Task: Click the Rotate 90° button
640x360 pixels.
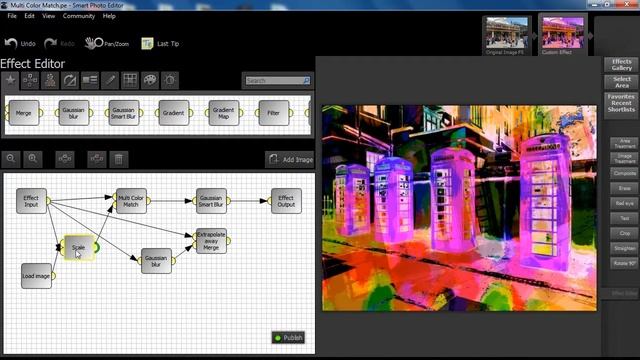Action: (624, 263)
